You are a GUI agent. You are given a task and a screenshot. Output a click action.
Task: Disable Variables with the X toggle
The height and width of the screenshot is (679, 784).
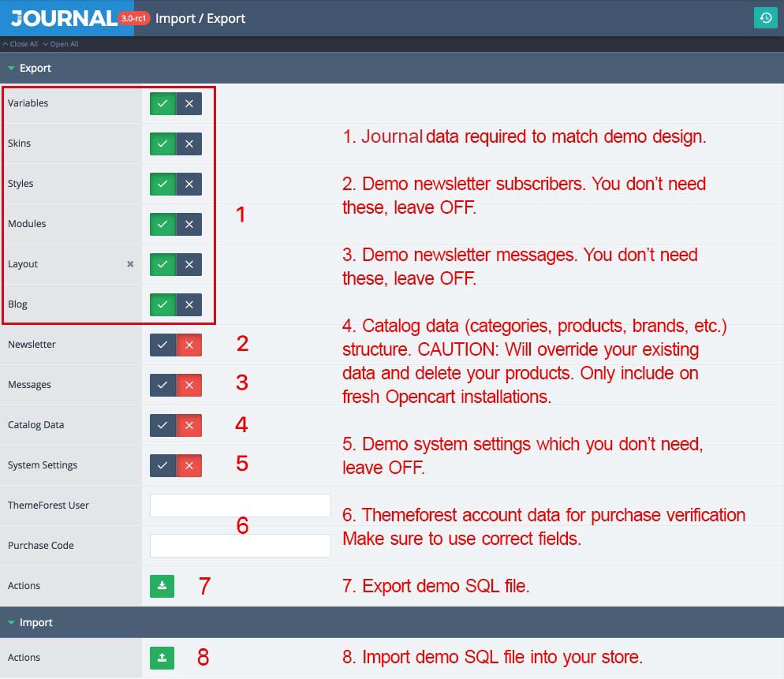pos(189,103)
